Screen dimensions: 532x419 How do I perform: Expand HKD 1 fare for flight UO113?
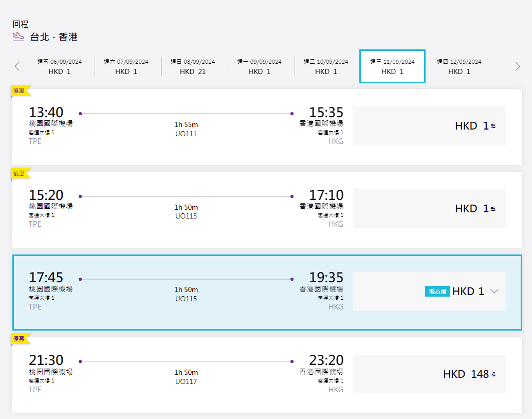pyautogui.click(x=429, y=209)
